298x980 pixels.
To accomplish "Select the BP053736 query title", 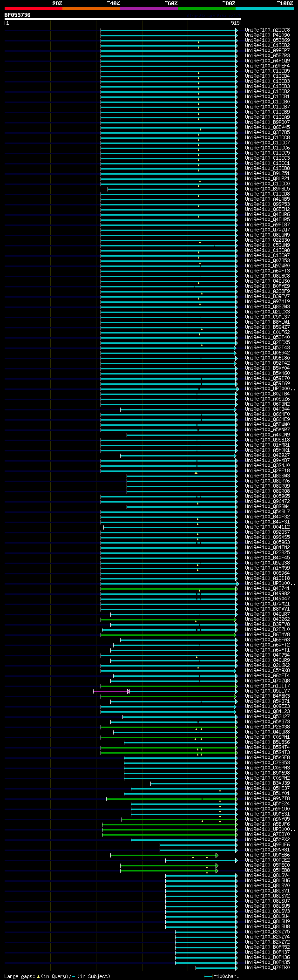I will 18,15.
